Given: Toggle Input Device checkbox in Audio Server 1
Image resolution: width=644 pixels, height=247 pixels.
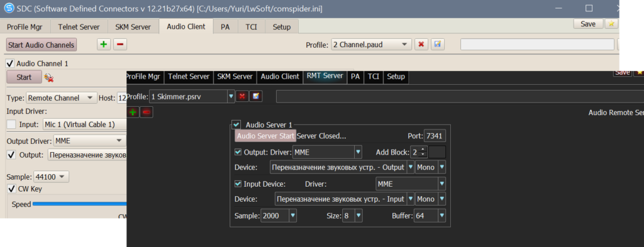Looking at the screenshot, I should click(x=238, y=184).
